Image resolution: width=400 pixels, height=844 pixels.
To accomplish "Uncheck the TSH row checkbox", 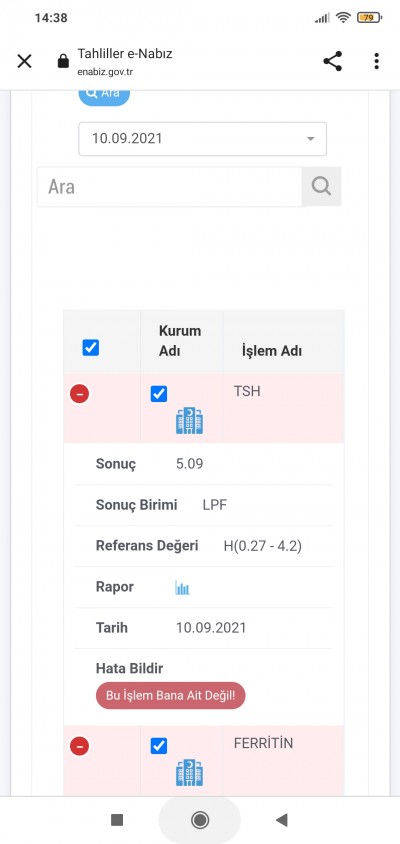I will click(x=159, y=394).
